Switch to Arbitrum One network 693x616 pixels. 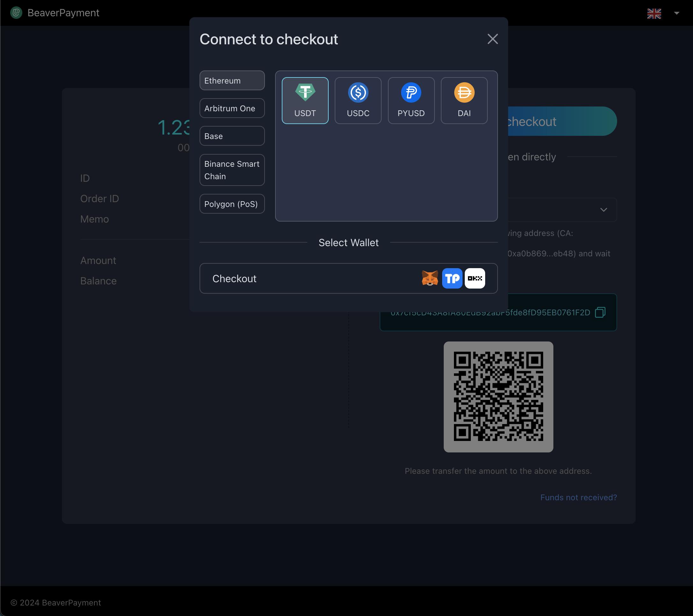click(232, 108)
